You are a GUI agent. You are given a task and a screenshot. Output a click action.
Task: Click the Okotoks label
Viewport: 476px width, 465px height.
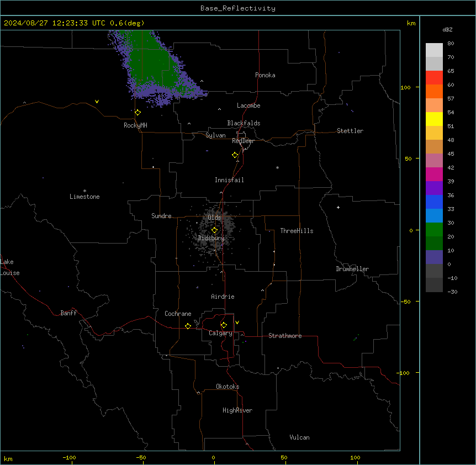[228, 387]
